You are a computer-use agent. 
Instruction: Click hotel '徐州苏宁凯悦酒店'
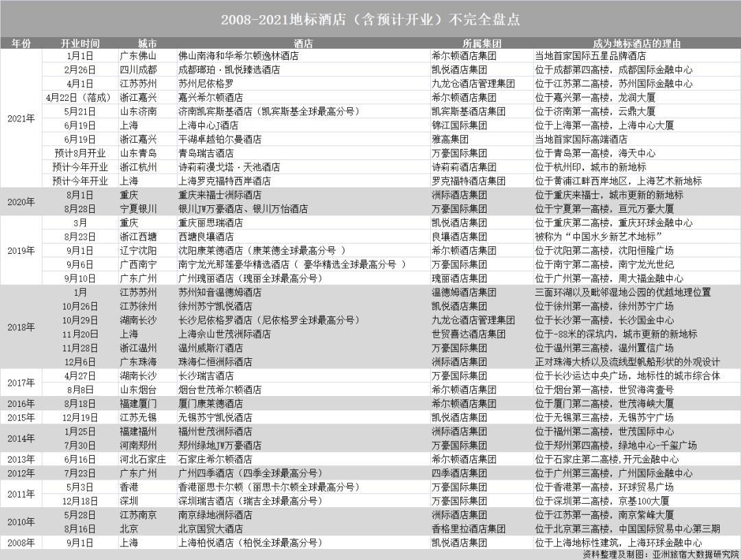pos(215,306)
